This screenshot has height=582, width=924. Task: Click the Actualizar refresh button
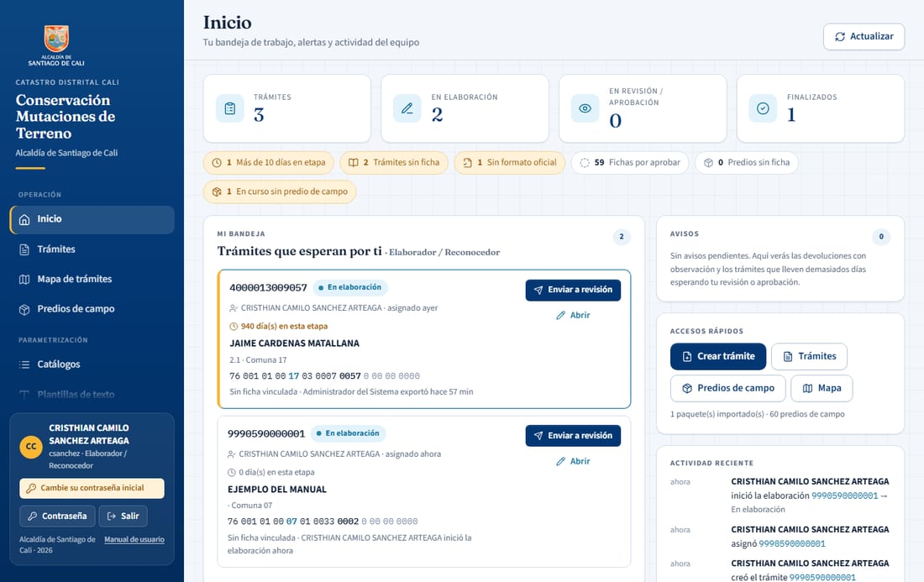pos(864,36)
